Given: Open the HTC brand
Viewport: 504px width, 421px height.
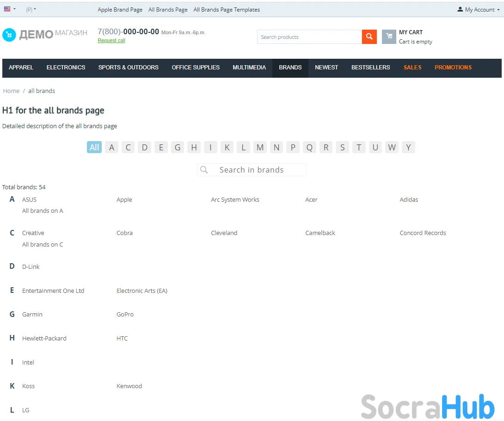Looking at the screenshot, I should [122, 338].
